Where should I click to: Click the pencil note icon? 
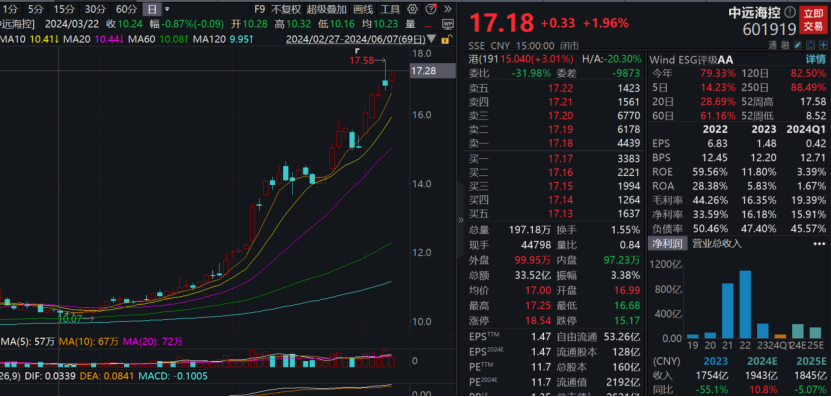click(797, 46)
